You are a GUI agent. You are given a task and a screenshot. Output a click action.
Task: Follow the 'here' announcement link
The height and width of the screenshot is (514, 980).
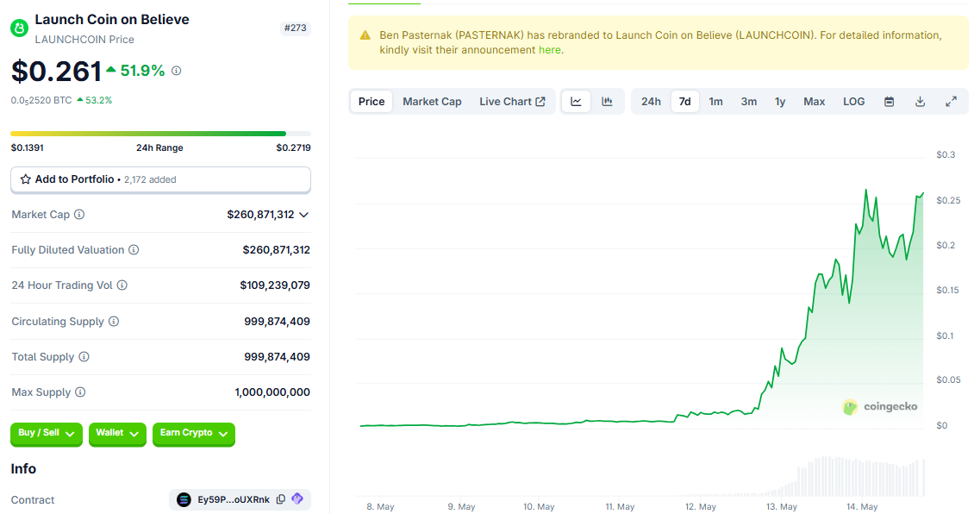point(549,50)
